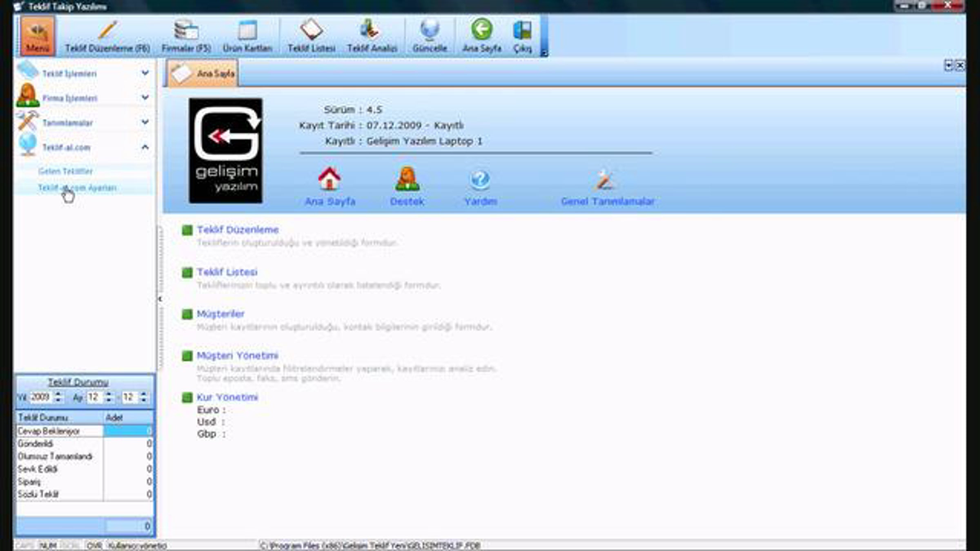Close the Ana Sayfa tab panel
Image resolution: width=980 pixels, height=551 pixels.
click(x=960, y=65)
